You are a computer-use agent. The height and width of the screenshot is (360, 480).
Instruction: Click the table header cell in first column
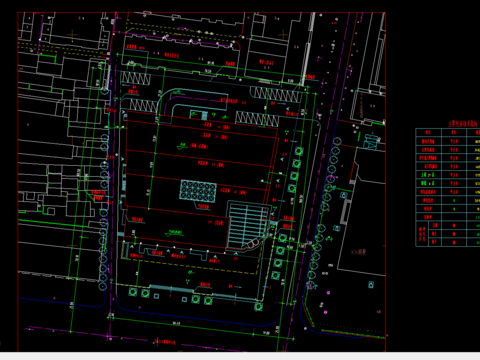pyautogui.click(x=428, y=132)
